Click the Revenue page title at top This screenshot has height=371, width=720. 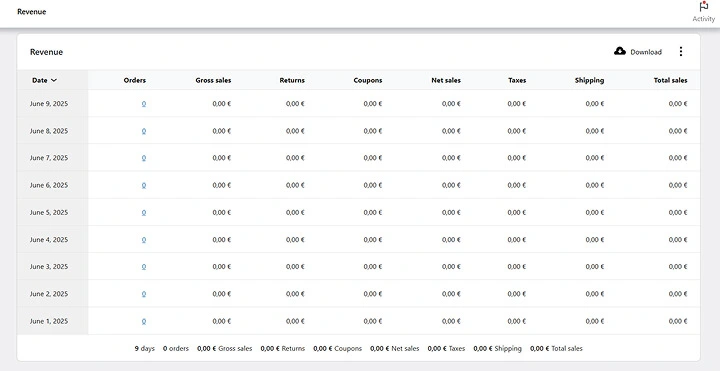click(32, 12)
